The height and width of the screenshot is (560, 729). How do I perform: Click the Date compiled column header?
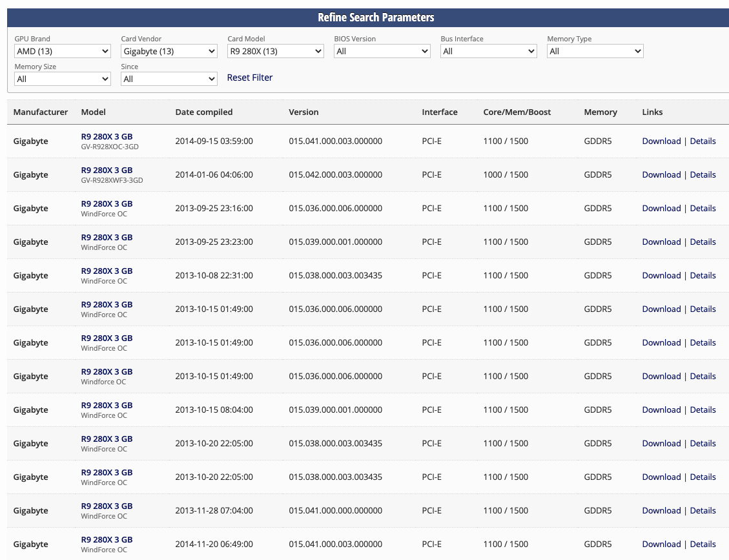203,112
